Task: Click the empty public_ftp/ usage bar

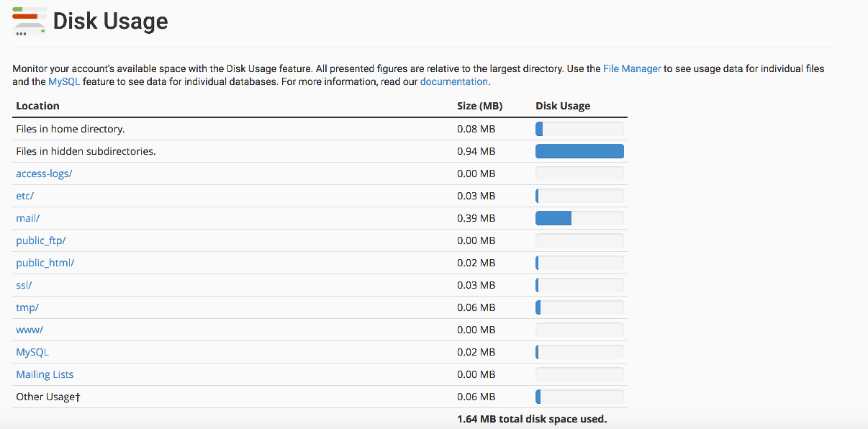Action: coord(579,240)
